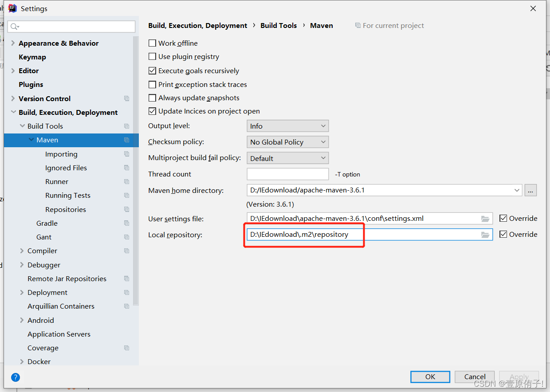Open the Plugins settings page
550x392 pixels.
(x=31, y=84)
